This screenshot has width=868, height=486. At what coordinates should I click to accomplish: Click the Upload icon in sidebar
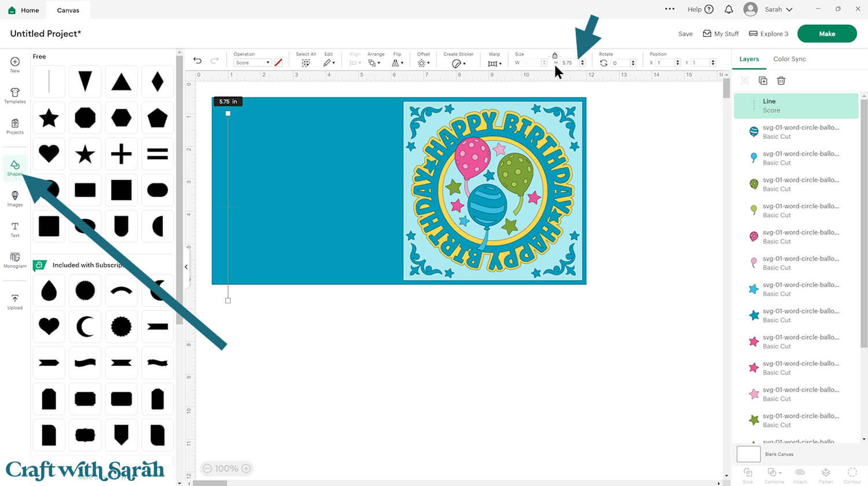pyautogui.click(x=15, y=301)
